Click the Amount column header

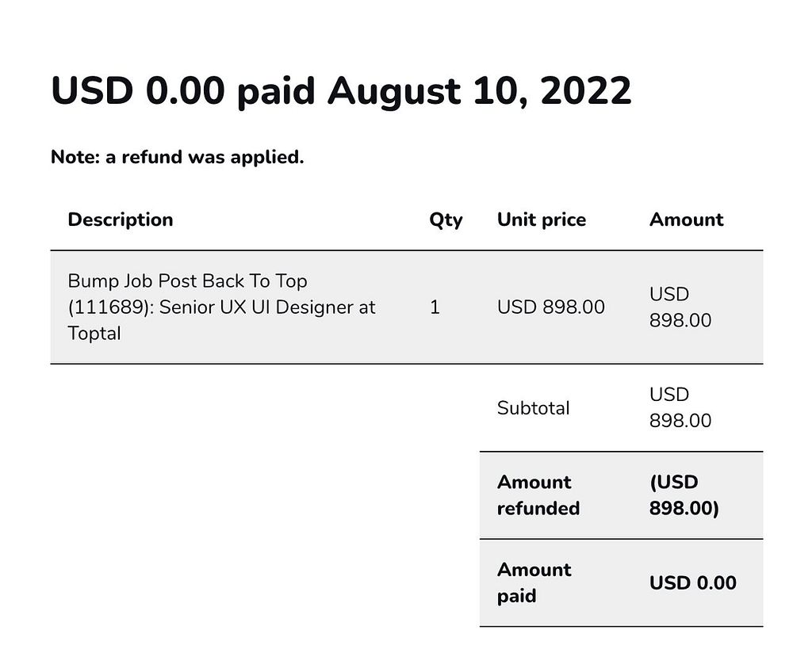(686, 220)
